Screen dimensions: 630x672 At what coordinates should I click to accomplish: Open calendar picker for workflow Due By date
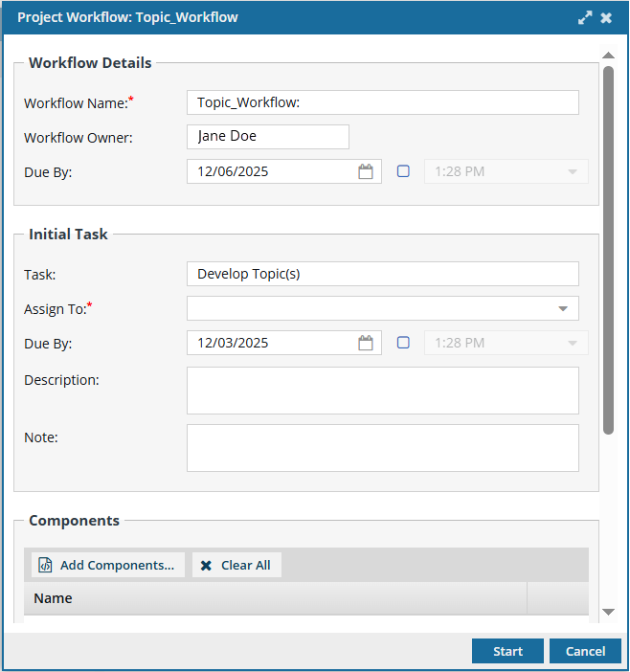point(365,172)
